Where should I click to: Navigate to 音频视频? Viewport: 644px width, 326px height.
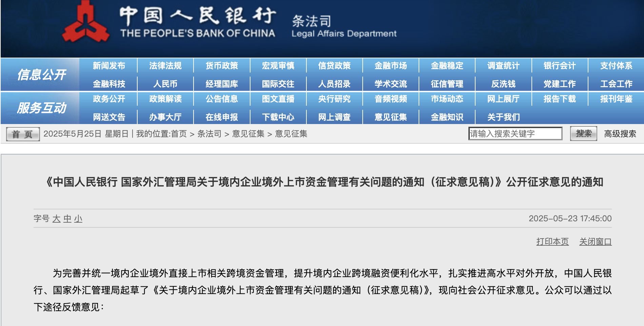click(x=390, y=99)
